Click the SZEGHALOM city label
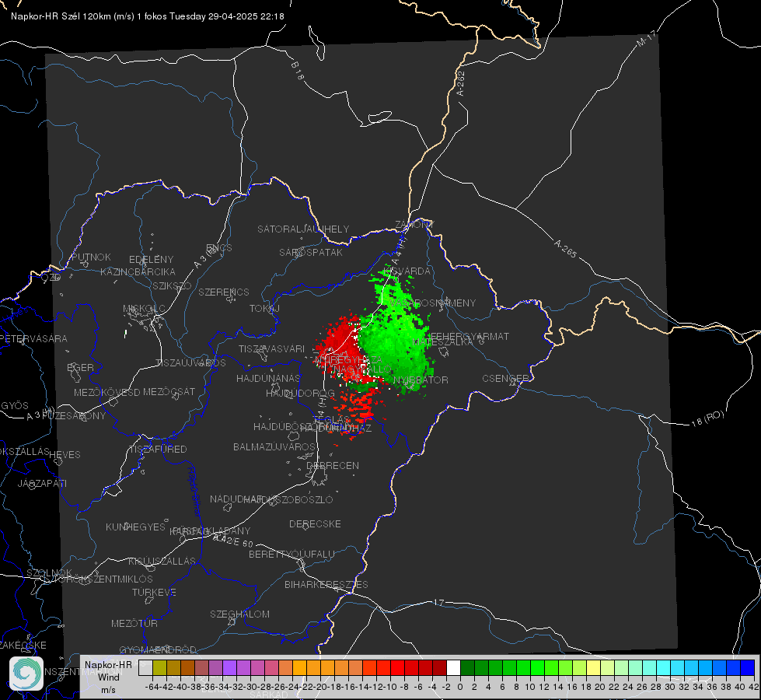761x700 pixels. [x=239, y=614]
